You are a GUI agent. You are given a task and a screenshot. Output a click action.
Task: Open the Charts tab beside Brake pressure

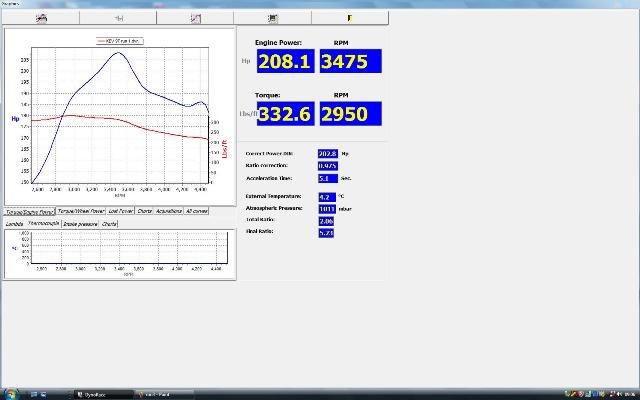pyautogui.click(x=109, y=224)
